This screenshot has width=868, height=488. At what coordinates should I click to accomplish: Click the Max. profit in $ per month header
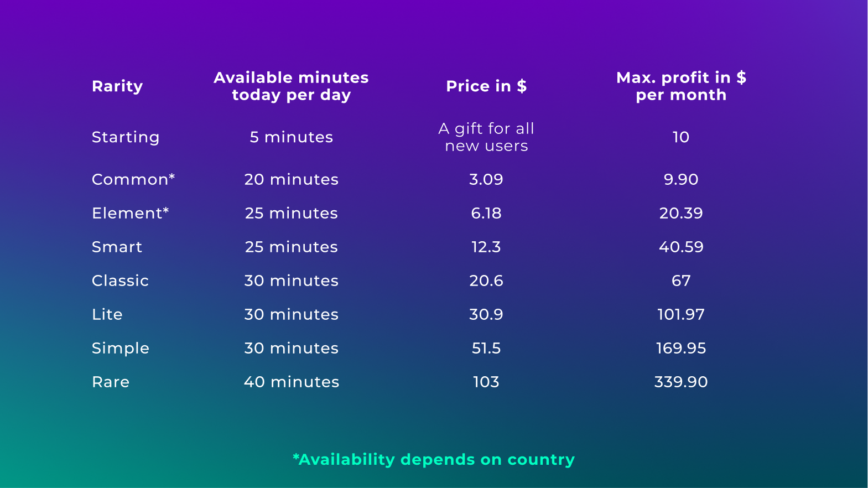pyautogui.click(x=681, y=86)
